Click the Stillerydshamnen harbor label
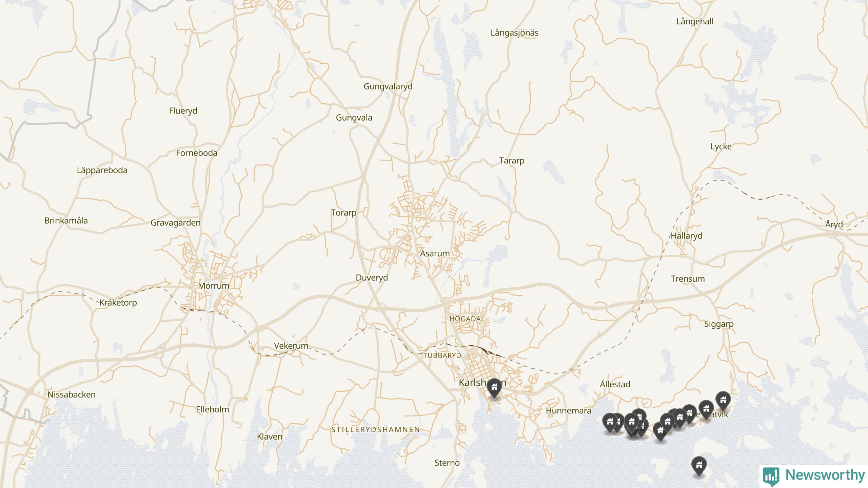Screen dimensions: 868x488 376,430
